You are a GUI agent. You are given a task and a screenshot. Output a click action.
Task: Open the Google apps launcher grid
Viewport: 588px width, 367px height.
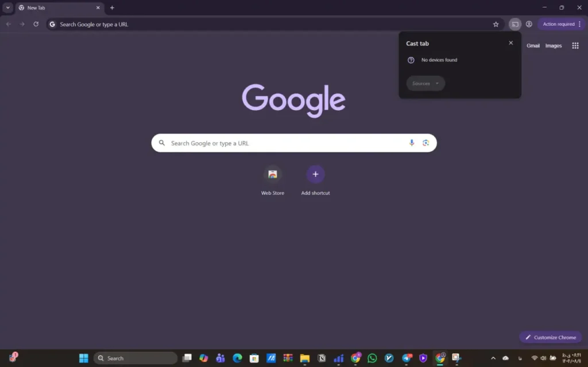point(575,45)
